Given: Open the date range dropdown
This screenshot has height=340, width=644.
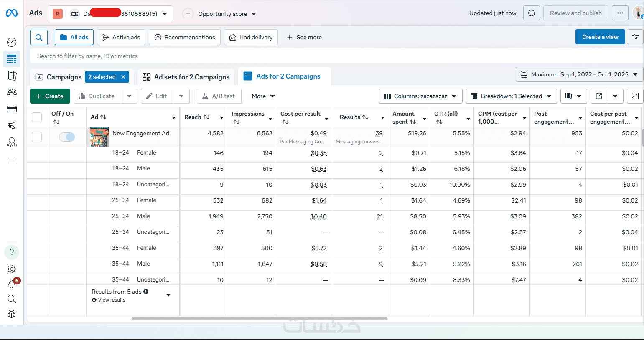Looking at the screenshot, I should [579, 74].
